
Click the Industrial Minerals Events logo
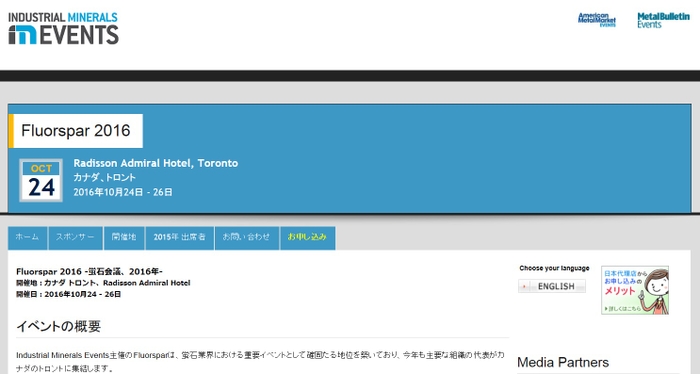pos(63,28)
